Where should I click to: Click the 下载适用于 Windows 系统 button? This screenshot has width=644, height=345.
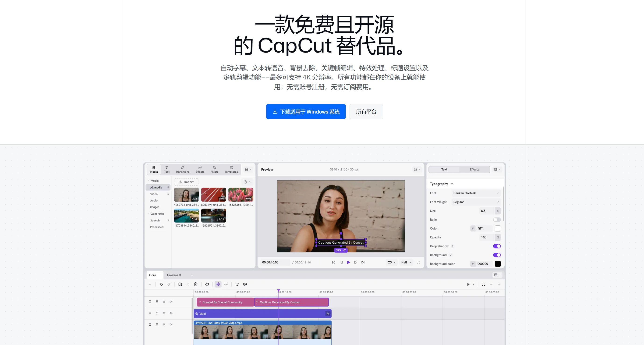click(306, 112)
